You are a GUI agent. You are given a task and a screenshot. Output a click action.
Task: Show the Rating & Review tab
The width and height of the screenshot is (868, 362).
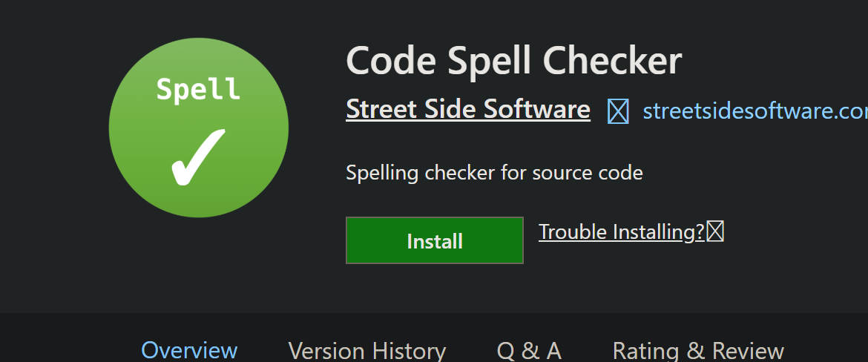(698, 351)
